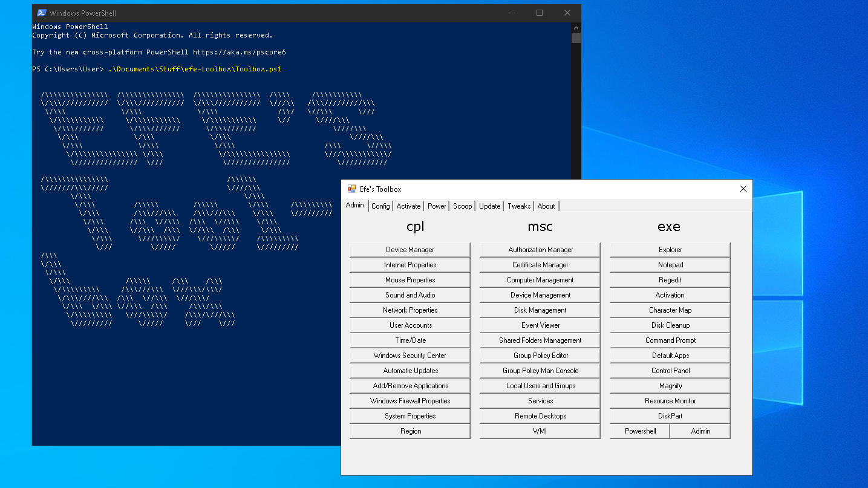Click the Mouse Properties button
This screenshot has width=868, height=488.
point(410,280)
